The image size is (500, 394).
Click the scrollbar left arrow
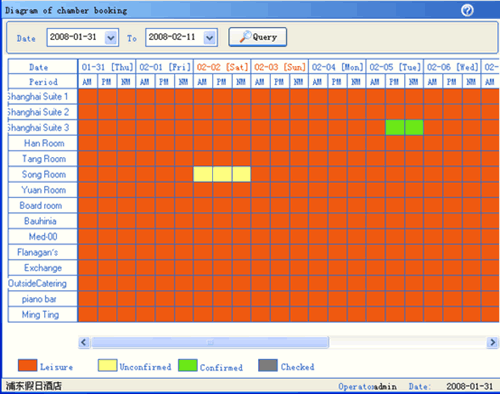tap(84, 342)
